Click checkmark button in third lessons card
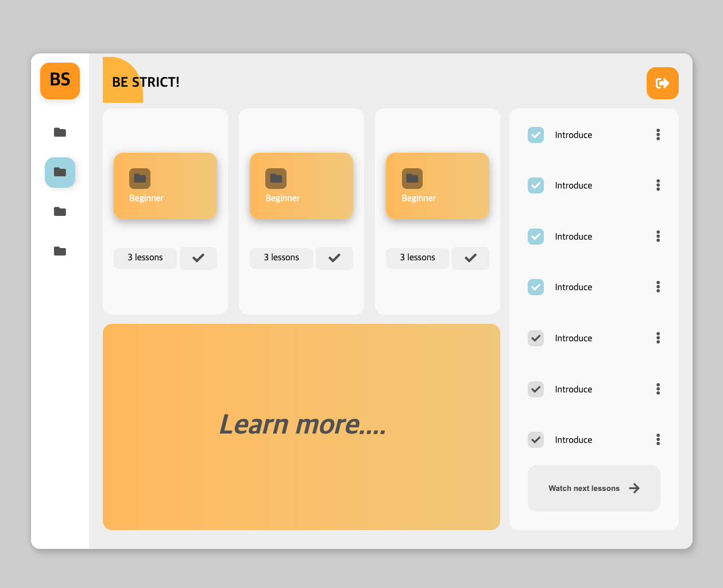Image resolution: width=723 pixels, height=588 pixels. 470,258
